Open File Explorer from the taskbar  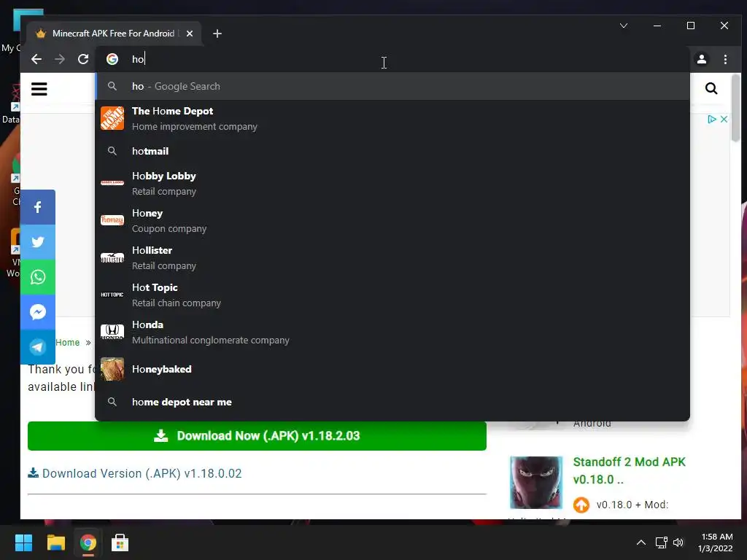(55, 542)
